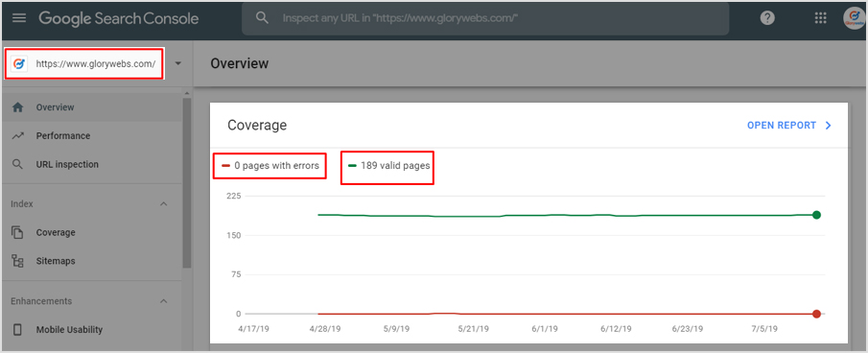Open the Google apps grid

(820, 18)
